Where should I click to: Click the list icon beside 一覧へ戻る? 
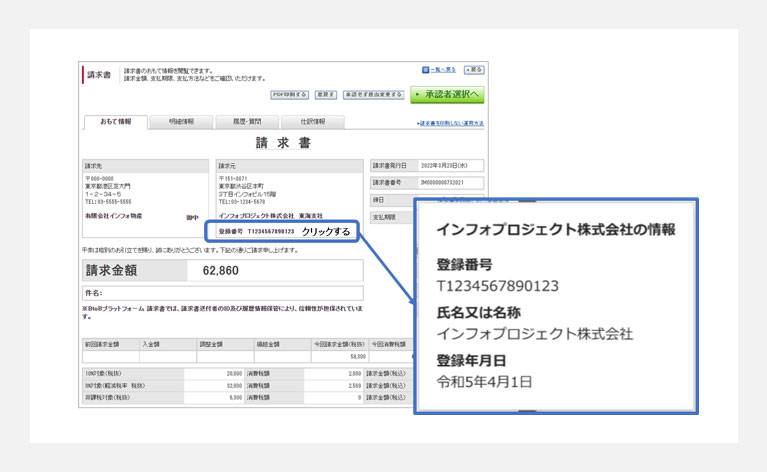(425, 70)
